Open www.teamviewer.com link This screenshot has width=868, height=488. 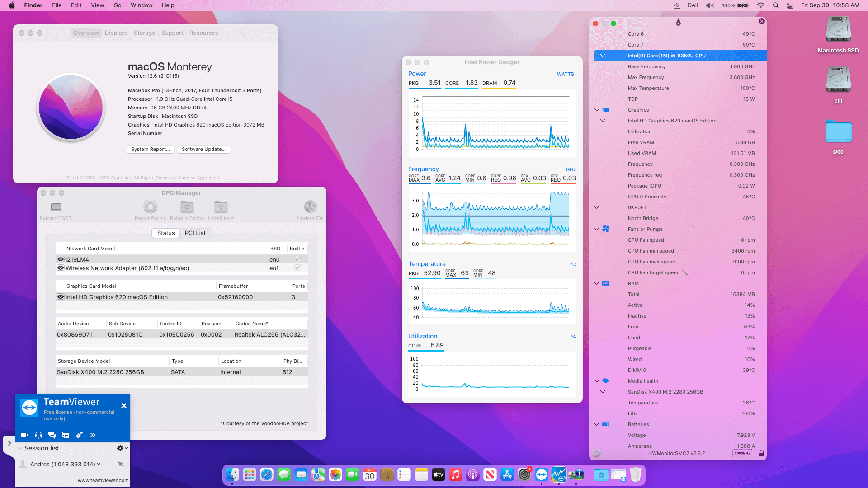[x=103, y=480]
